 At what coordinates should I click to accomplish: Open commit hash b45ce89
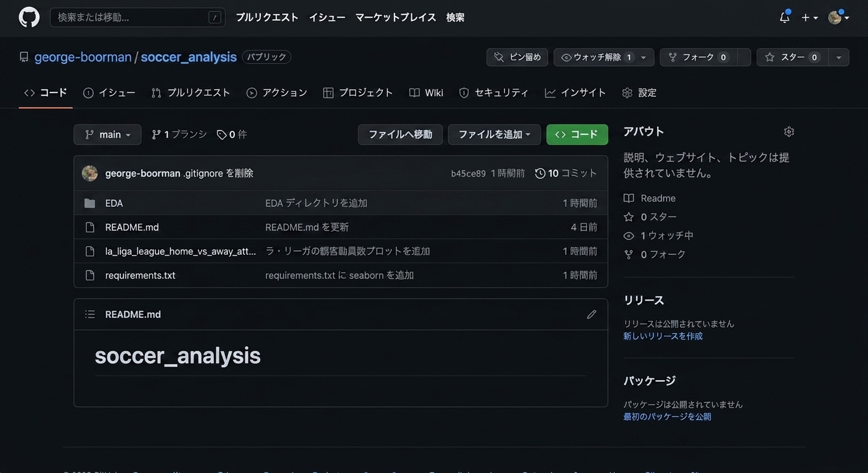(469, 174)
